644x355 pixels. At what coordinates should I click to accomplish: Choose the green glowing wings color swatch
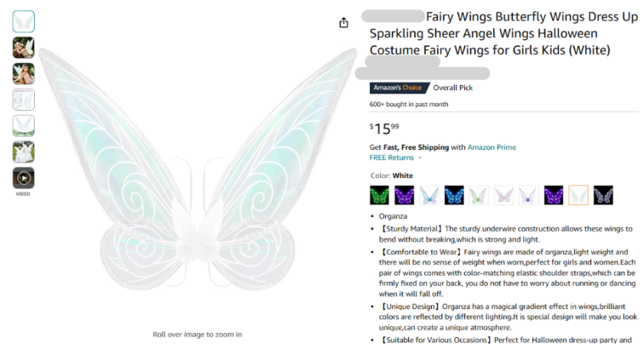tap(380, 195)
